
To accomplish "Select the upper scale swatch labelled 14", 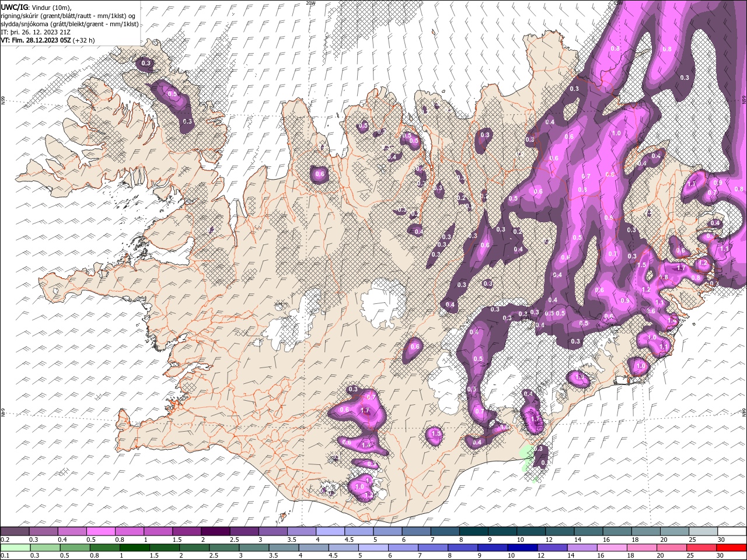I will pyautogui.click(x=588, y=531).
